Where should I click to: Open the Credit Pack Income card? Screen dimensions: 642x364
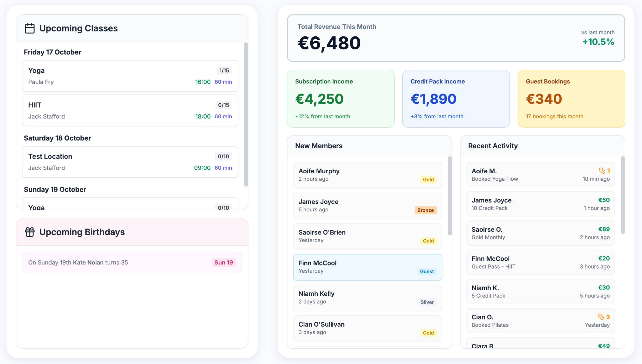pyautogui.click(x=456, y=99)
